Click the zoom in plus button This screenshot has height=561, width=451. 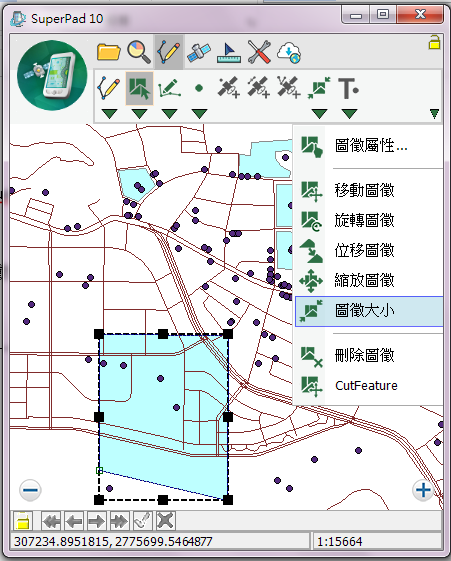[423, 490]
